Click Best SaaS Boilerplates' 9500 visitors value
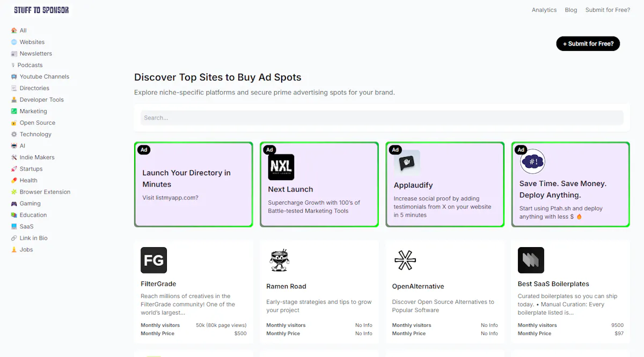 (617, 325)
